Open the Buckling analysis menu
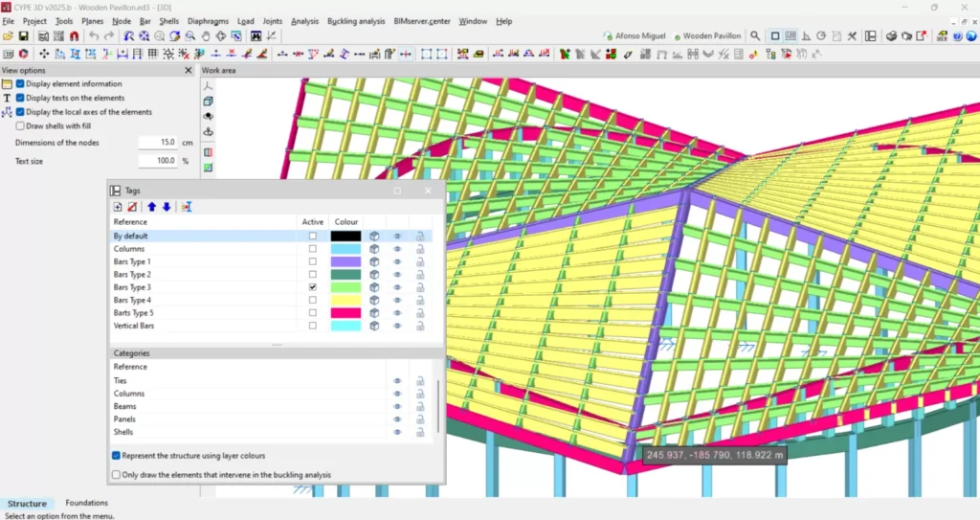 click(356, 21)
